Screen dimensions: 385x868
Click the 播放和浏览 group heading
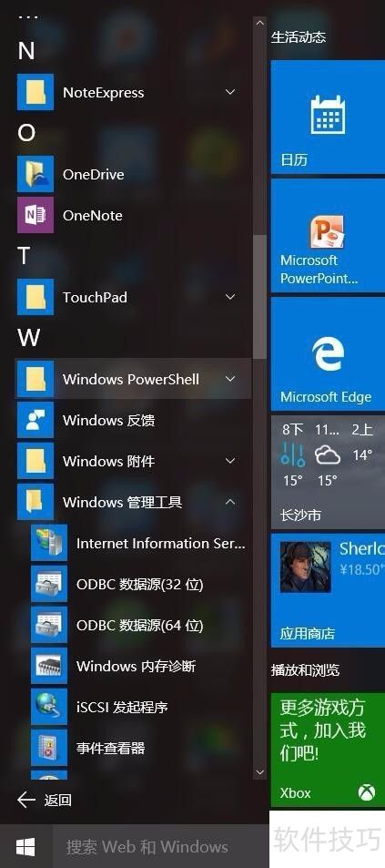point(305,669)
